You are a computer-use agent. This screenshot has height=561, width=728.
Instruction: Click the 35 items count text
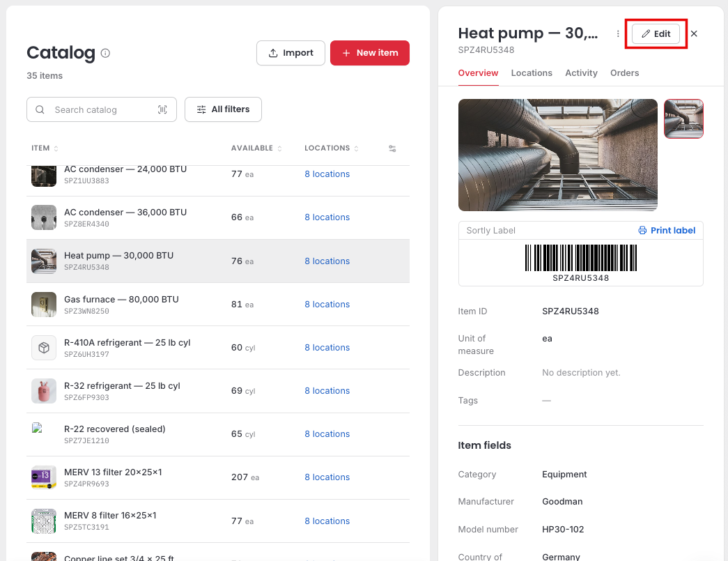(x=45, y=76)
